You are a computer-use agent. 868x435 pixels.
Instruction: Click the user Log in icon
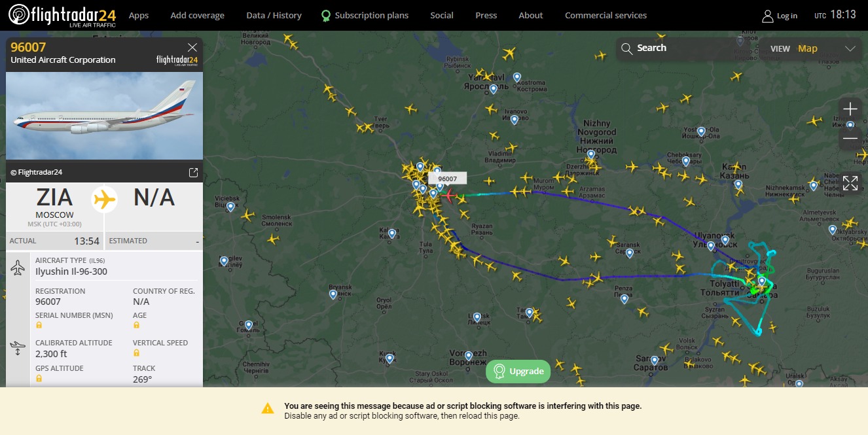[768, 16]
